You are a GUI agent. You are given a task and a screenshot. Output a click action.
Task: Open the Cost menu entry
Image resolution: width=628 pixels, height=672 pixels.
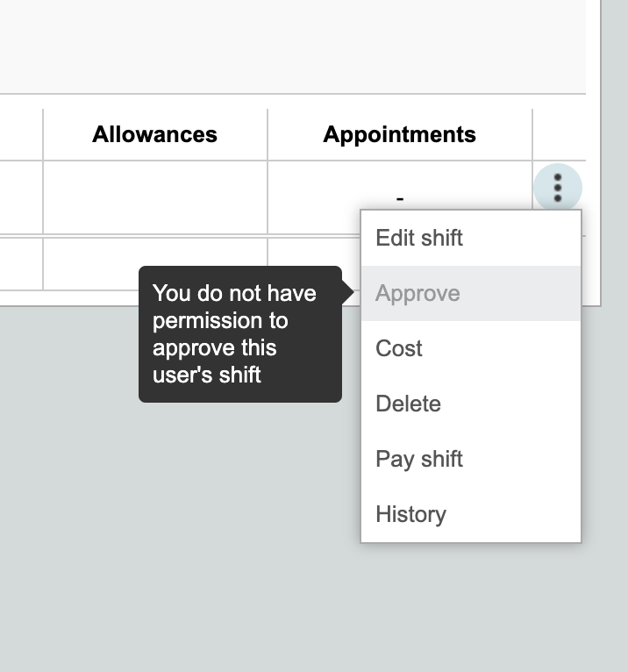tap(471, 348)
